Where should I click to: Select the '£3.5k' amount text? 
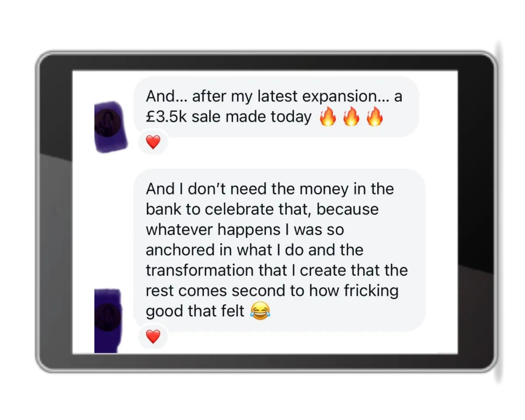(166, 117)
